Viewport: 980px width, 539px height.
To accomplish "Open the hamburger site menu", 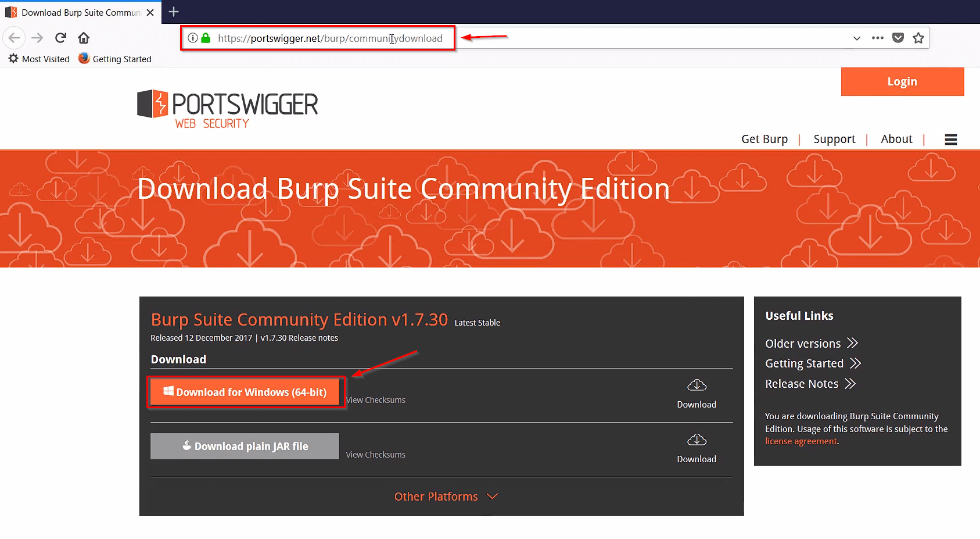I will (x=950, y=140).
